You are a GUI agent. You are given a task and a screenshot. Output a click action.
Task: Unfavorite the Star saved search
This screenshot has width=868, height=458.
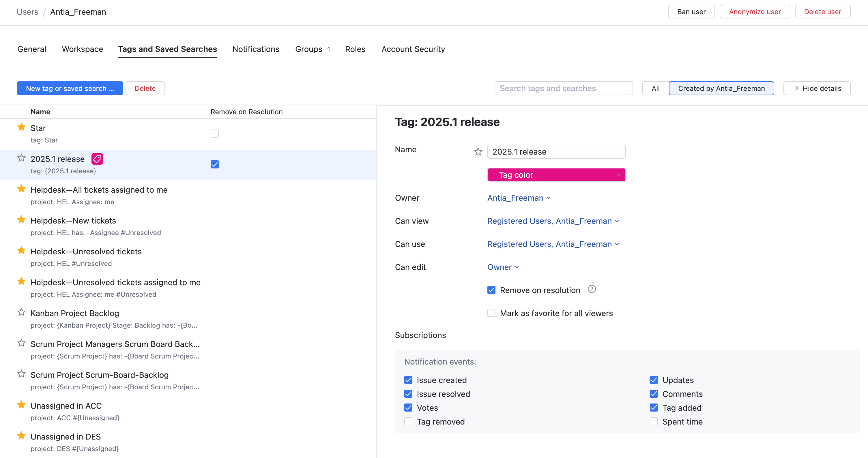21,127
